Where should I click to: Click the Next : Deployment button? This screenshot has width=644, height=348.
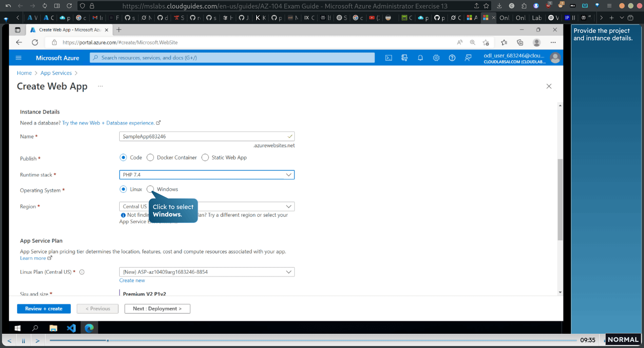click(157, 309)
